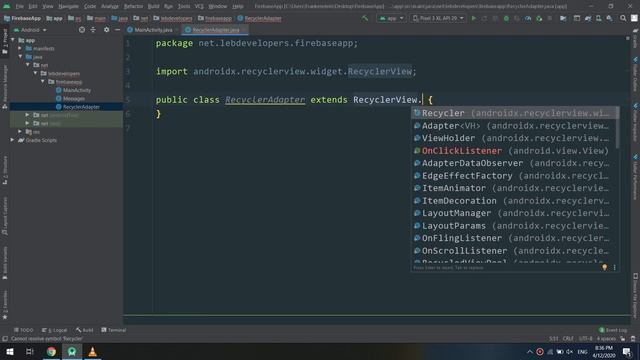Open the Refactor menu
Screen dimensions: 640x360
tap(133, 7)
